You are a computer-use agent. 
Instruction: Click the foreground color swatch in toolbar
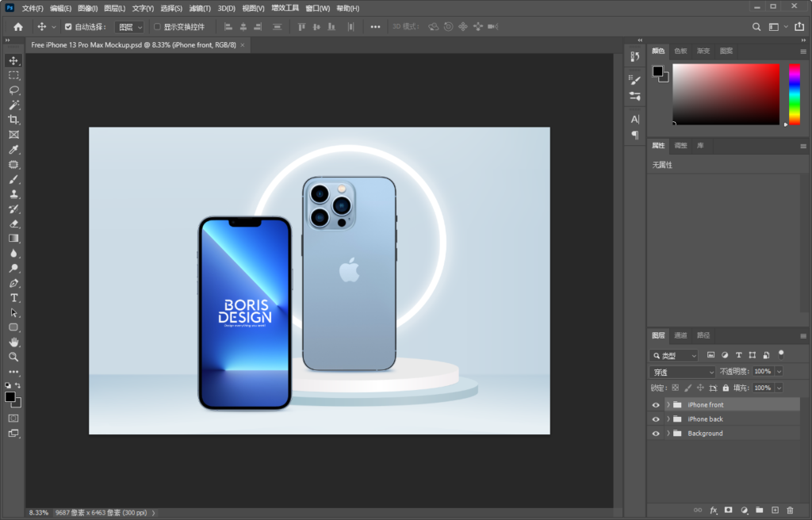10,396
